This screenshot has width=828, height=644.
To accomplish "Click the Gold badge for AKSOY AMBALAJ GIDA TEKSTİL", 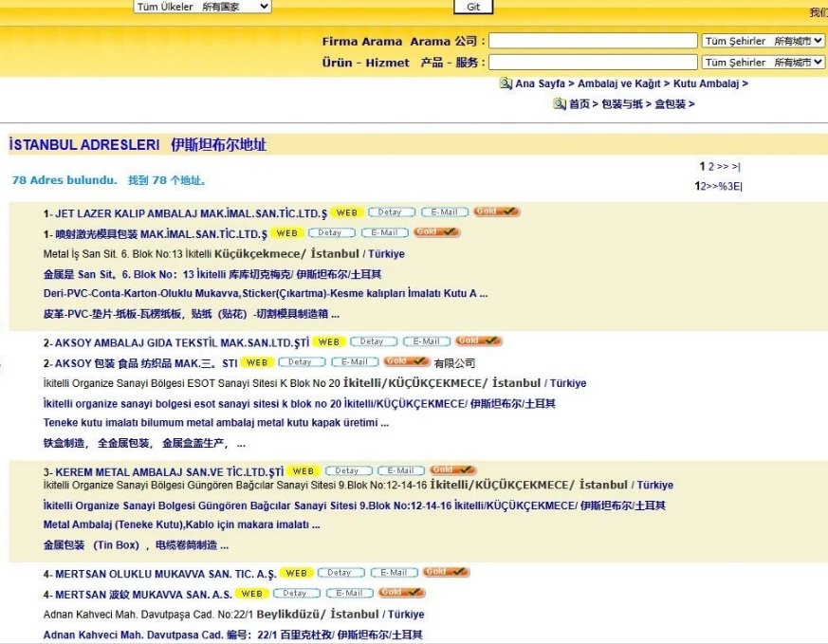I will (478, 341).
